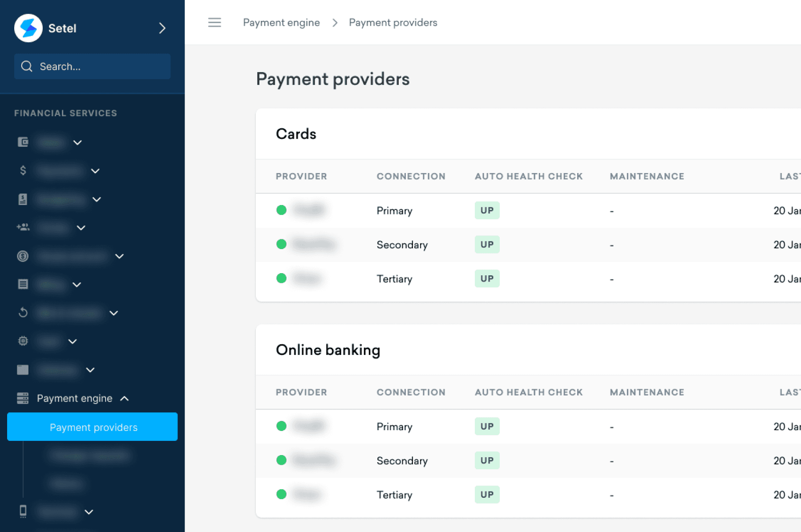
Task: Click the dollar sign icon in the sidebar
Action: [x=23, y=170]
